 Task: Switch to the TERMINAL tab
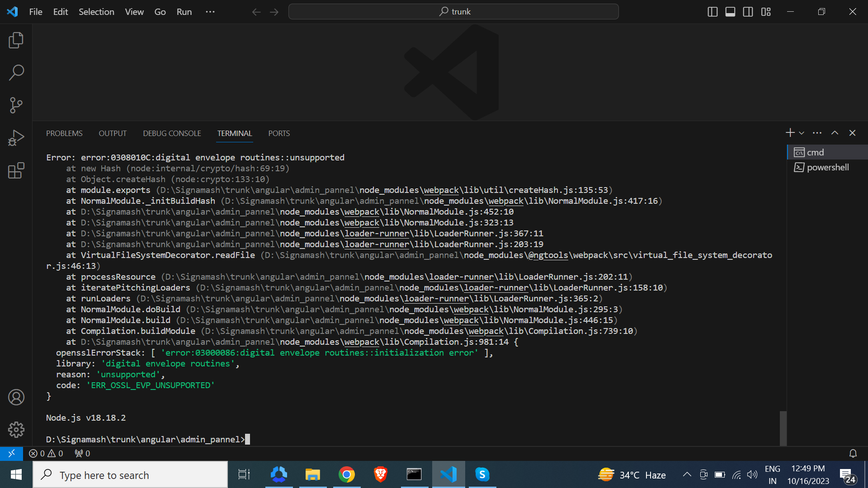tap(235, 133)
